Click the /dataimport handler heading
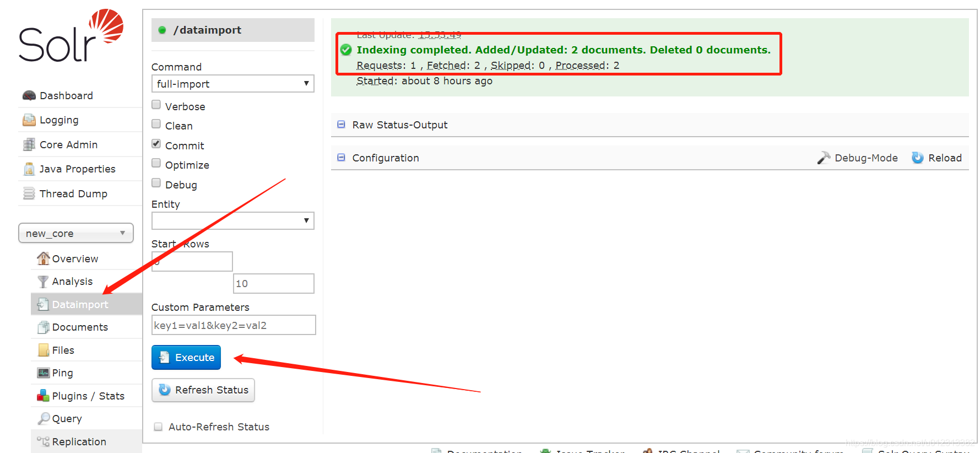Image resolution: width=980 pixels, height=453 pixels. 207,30
